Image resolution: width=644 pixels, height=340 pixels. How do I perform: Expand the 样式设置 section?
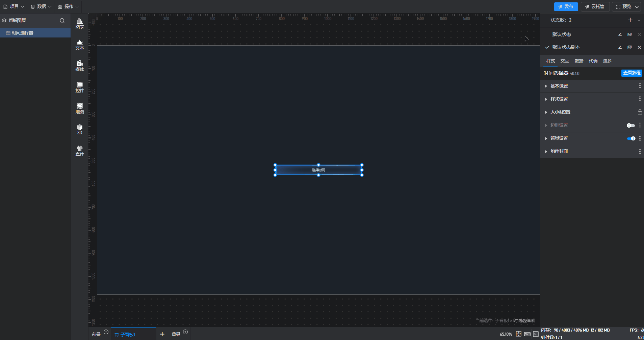[x=546, y=99]
